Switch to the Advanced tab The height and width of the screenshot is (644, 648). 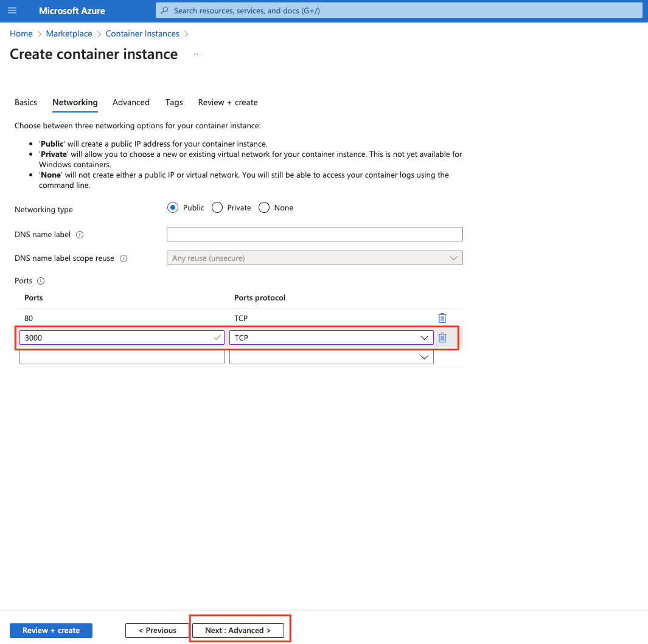click(x=131, y=102)
